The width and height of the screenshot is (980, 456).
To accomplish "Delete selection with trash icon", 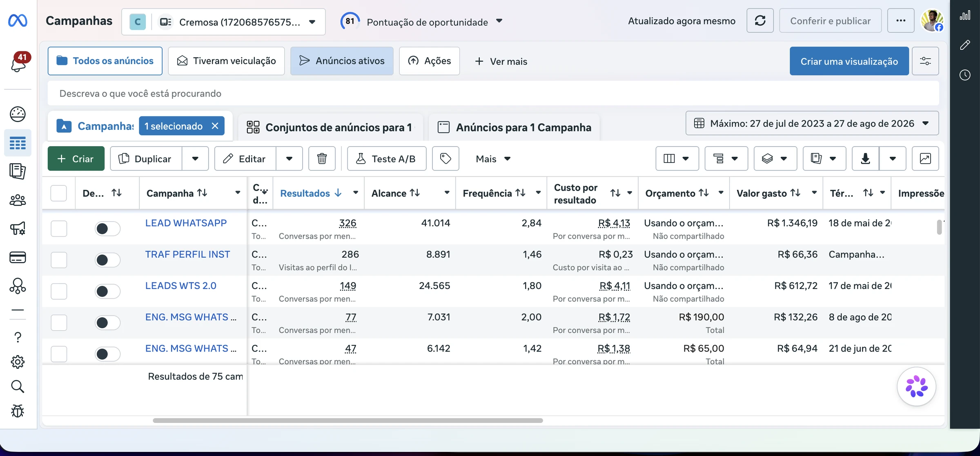I will [322, 158].
